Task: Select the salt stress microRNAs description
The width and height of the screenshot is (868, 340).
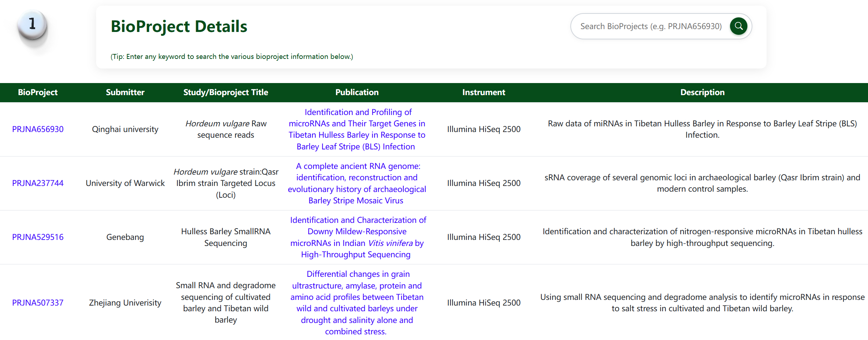Action: coord(702,303)
